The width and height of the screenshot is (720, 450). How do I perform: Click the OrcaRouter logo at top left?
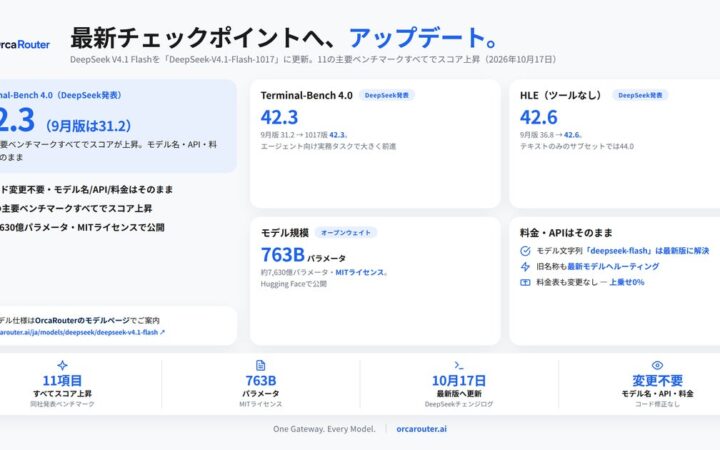click(x=24, y=45)
